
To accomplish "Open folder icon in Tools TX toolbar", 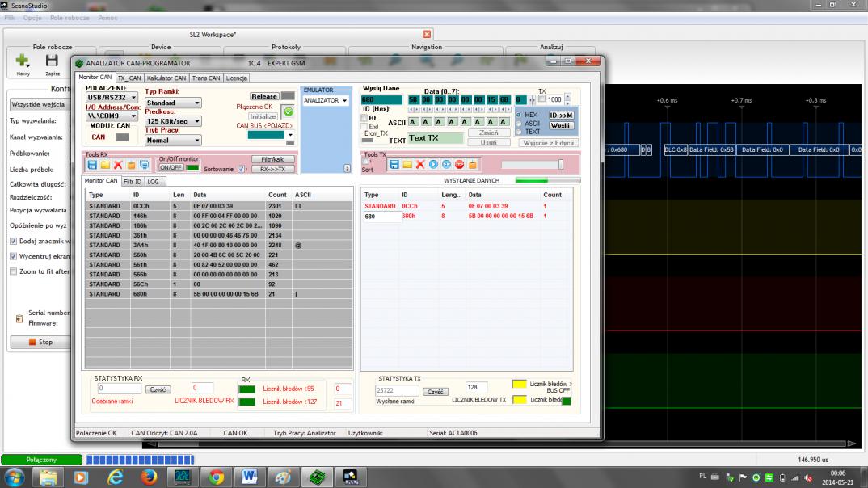I will [x=407, y=164].
